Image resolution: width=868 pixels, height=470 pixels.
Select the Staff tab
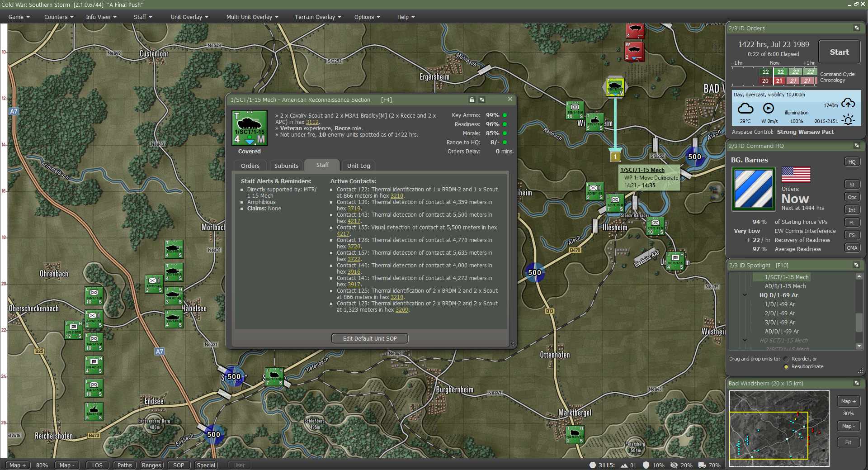point(322,165)
